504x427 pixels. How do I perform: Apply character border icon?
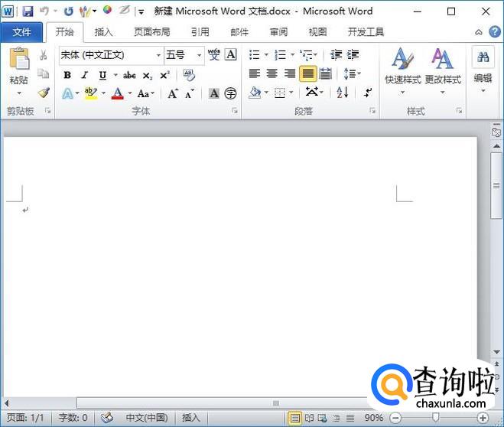(231, 54)
